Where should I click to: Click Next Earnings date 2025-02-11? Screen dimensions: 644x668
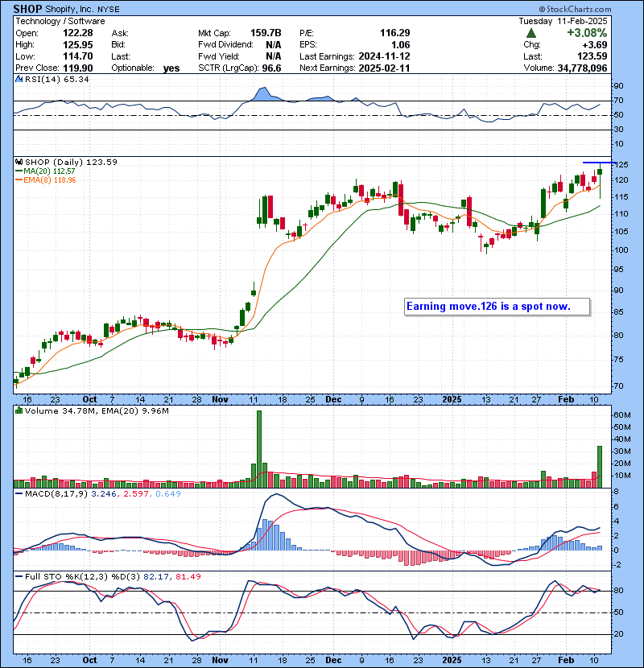(x=385, y=68)
